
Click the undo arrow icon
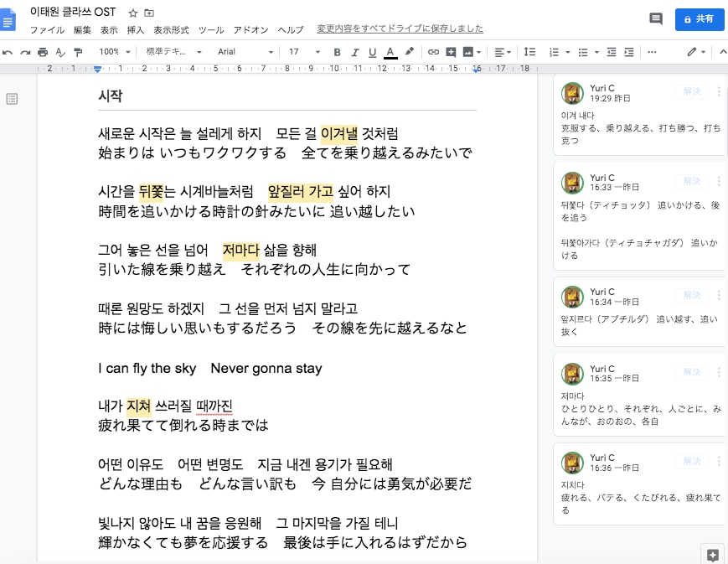pyautogui.click(x=8, y=52)
